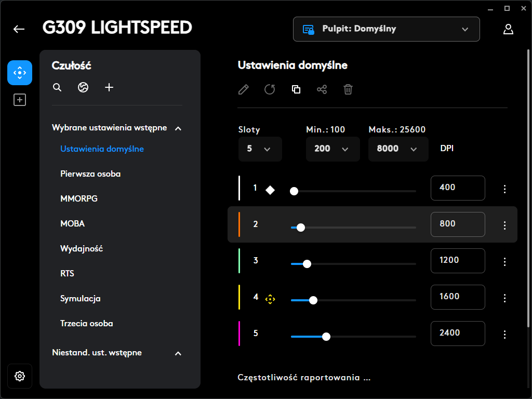Click the slot 3 DPI slider handle
The image size is (532, 399).
click(307, 264)
